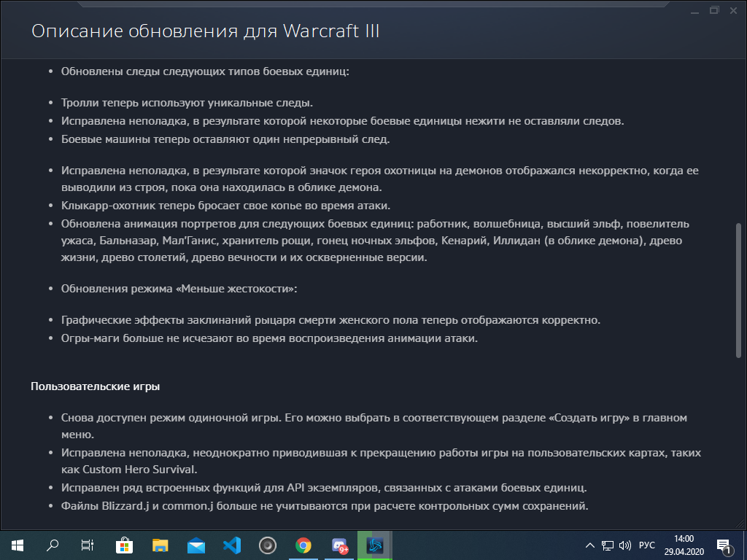The width and height of the screenshot is (747, 560).
Task: Close the Warcraft III patch notes window
Action: [734, 10]
